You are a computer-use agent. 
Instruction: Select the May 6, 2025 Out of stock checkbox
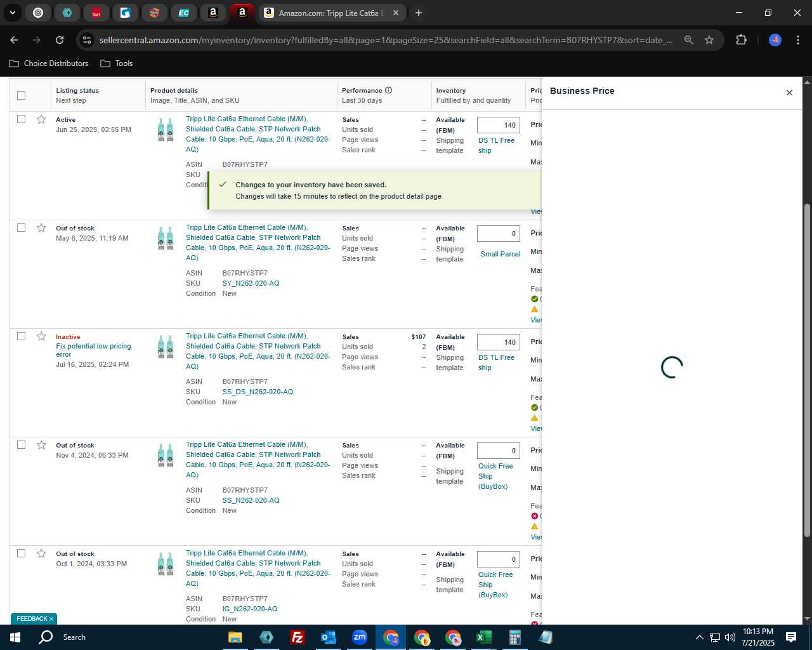point(21,228)
